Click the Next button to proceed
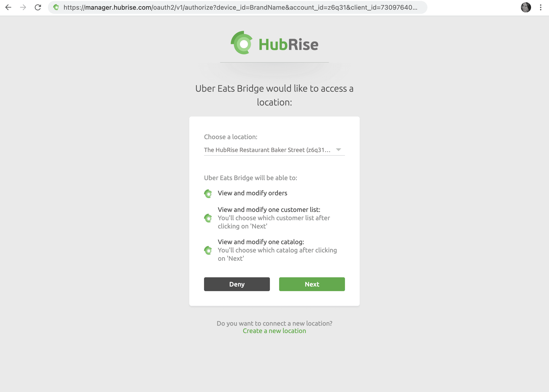Viewport: 549px width, 392px height. (312, 284)
